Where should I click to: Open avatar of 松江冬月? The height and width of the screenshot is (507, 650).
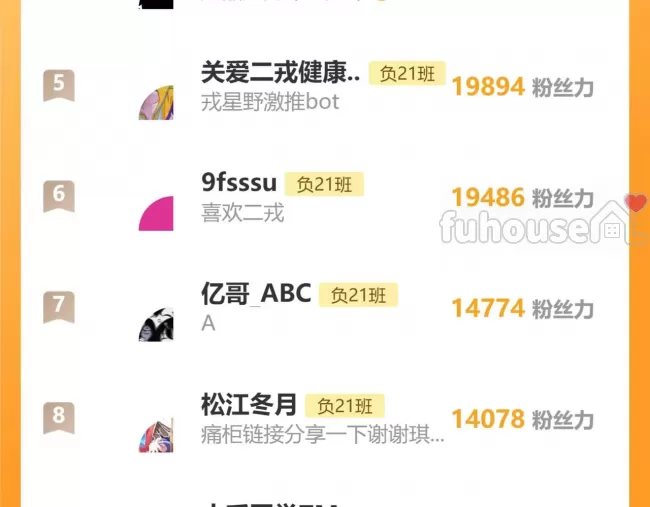[x=156, y=435]
